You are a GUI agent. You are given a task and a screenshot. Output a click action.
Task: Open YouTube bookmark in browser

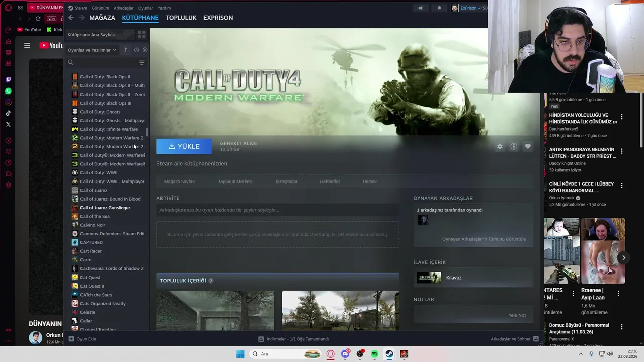click(29, 30)
